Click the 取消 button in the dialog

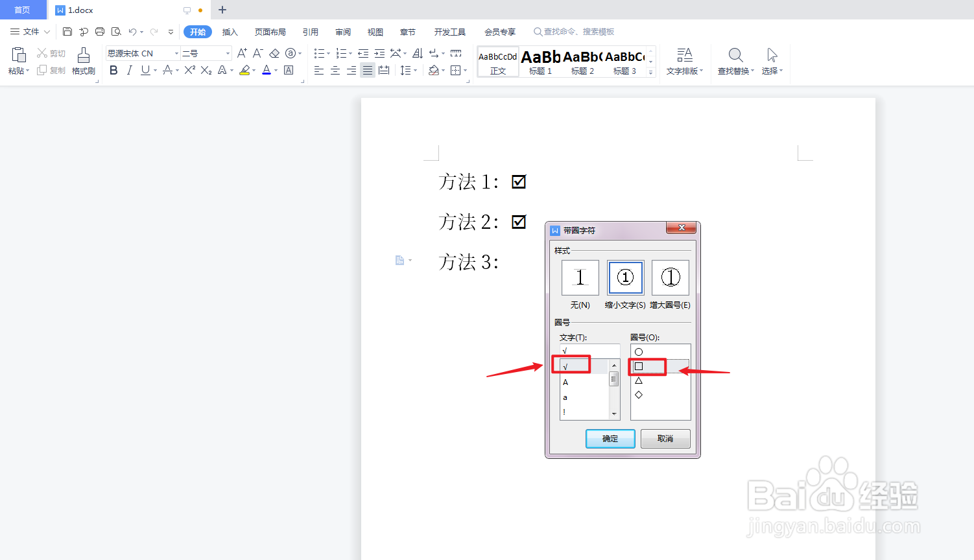pyautogui.click(x=665, y=439)
